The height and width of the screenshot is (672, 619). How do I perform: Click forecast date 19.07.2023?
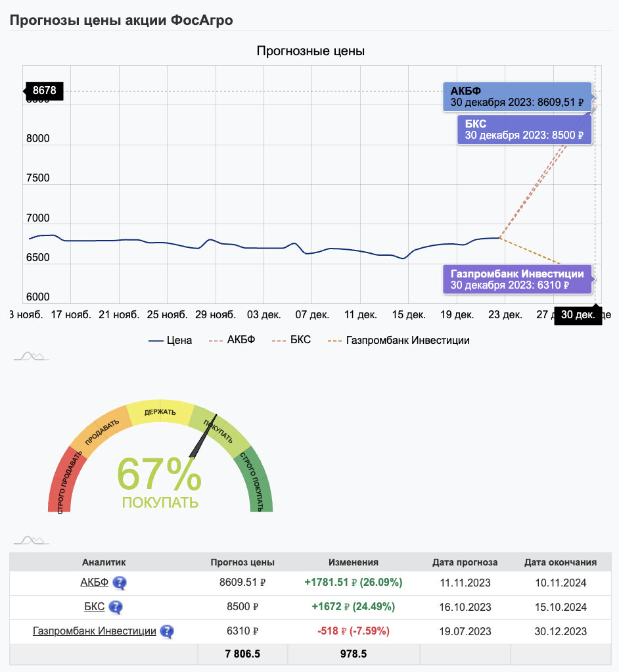(x=465, y=631)
